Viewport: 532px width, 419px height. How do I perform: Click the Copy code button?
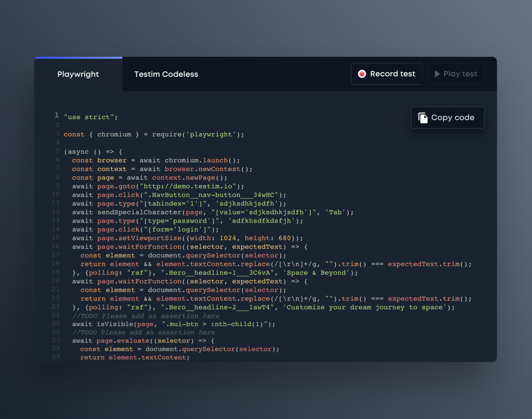(x=447, y=117)
